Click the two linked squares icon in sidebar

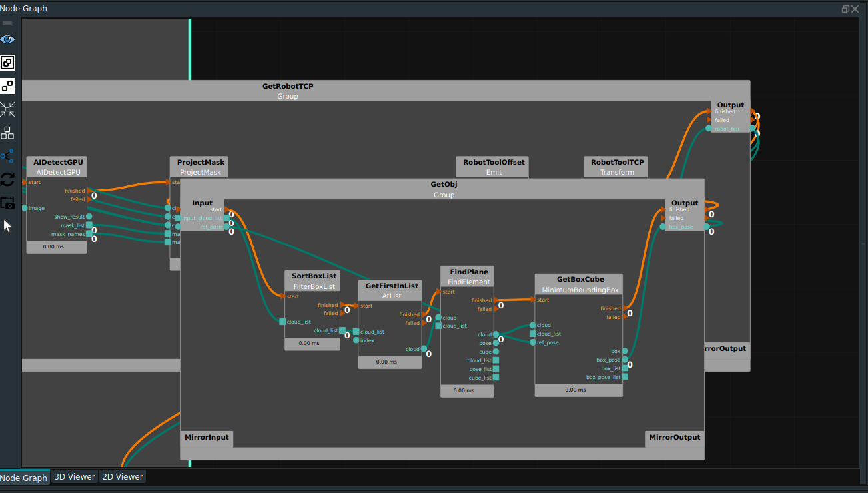coord(7,86)
